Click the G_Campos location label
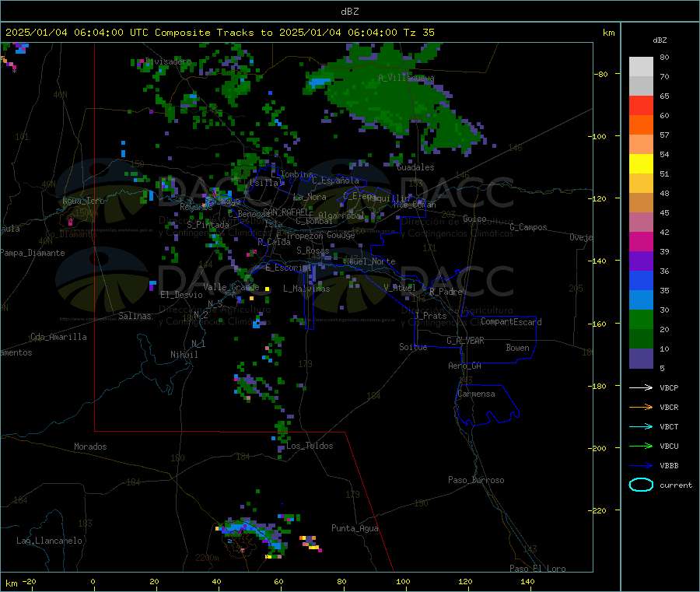The height and width of the screenshot is (592, 700). tap(528, 227)
